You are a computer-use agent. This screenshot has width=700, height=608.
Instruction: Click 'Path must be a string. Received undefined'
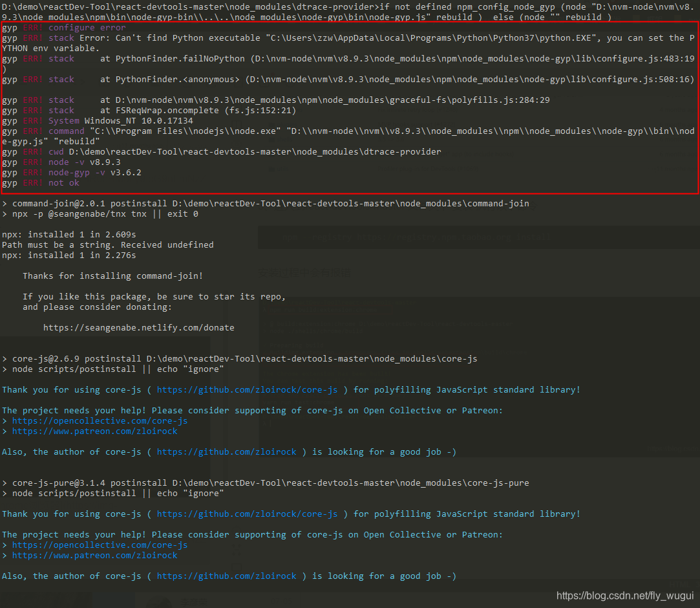pos(107,244)
